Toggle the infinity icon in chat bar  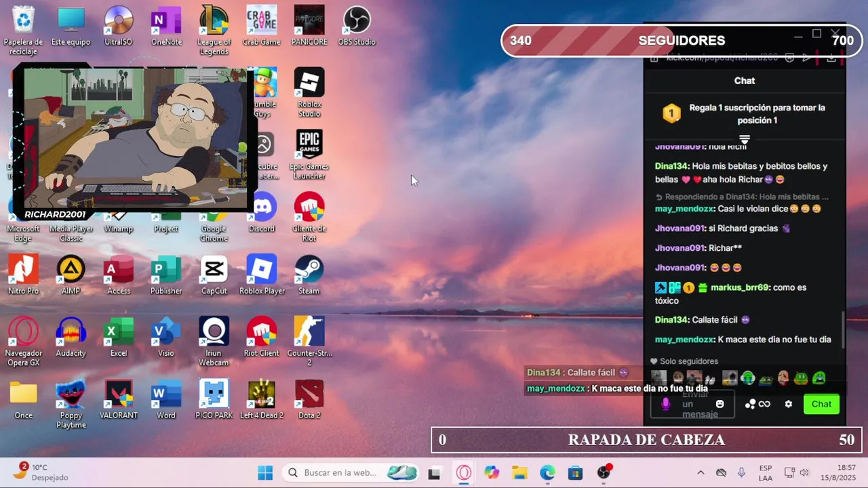point(765,404)
